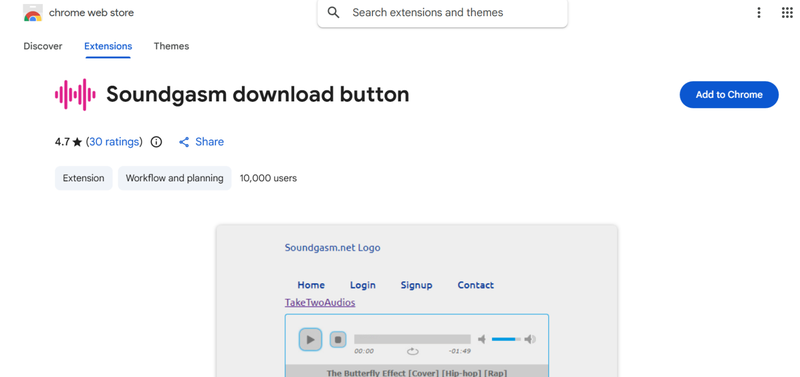Image resolution: width=800 pixels, height=377 pixels.
Task: Click the -01:49 remaining time label
Action: 460,351
